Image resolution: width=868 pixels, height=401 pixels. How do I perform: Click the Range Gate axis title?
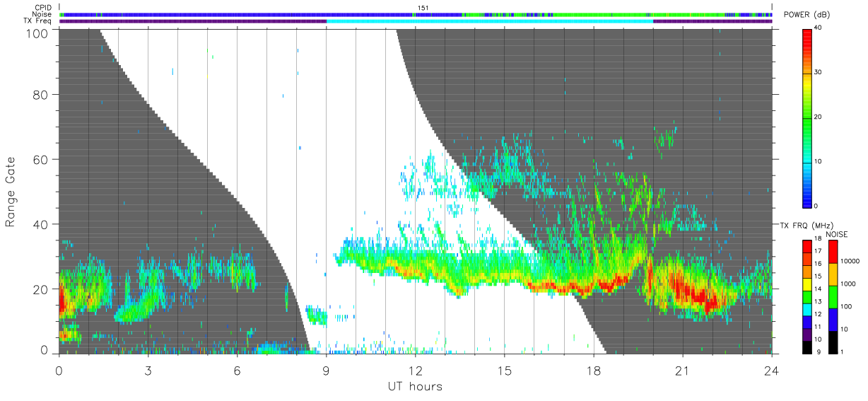(11, 192)
